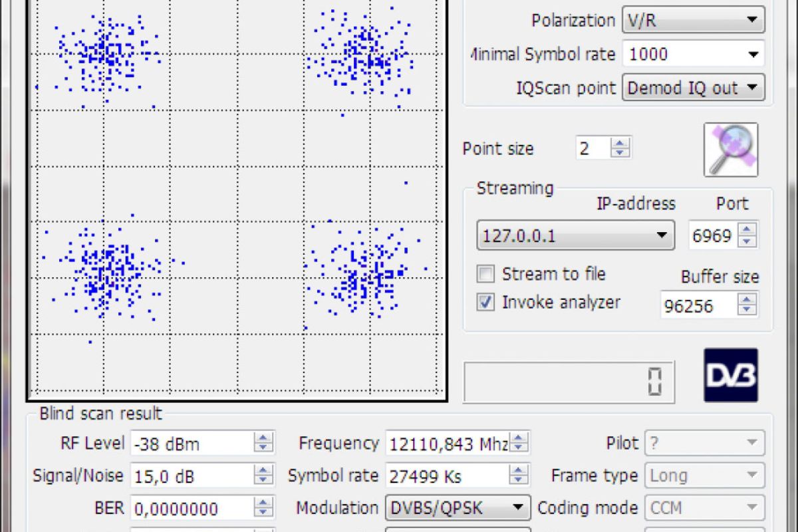Viewport: 798px width, 532px height.
Task: Click the BER value field
Action: click(192, 509)
